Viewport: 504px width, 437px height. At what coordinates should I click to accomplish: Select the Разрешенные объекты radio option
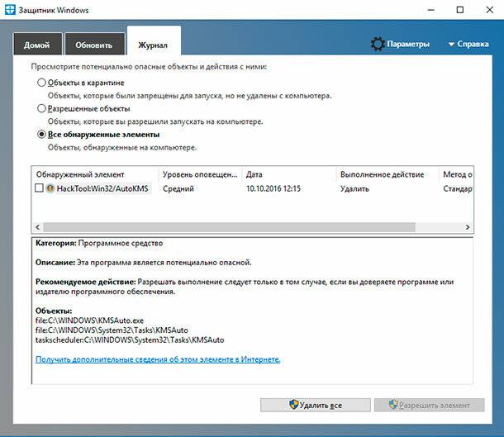point(41,108)
